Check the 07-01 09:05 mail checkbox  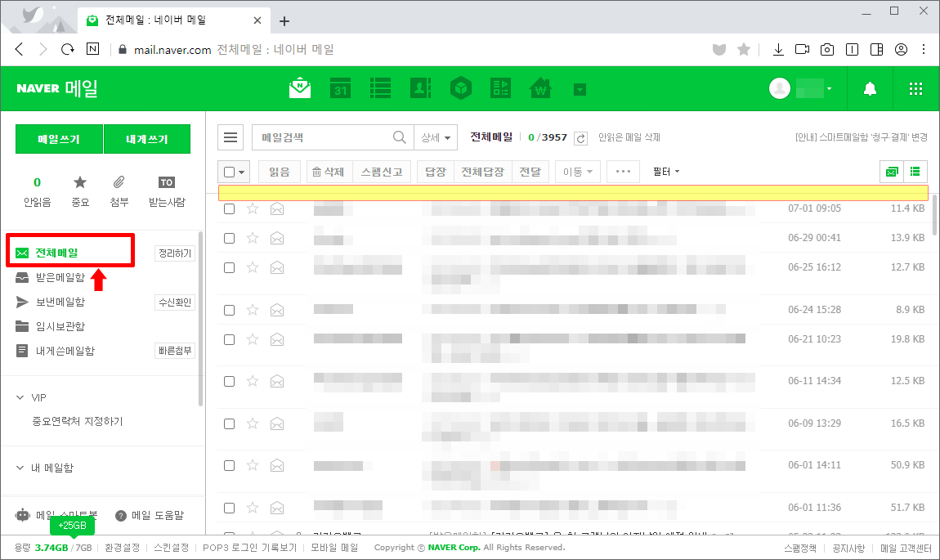(x=229, y=208)
